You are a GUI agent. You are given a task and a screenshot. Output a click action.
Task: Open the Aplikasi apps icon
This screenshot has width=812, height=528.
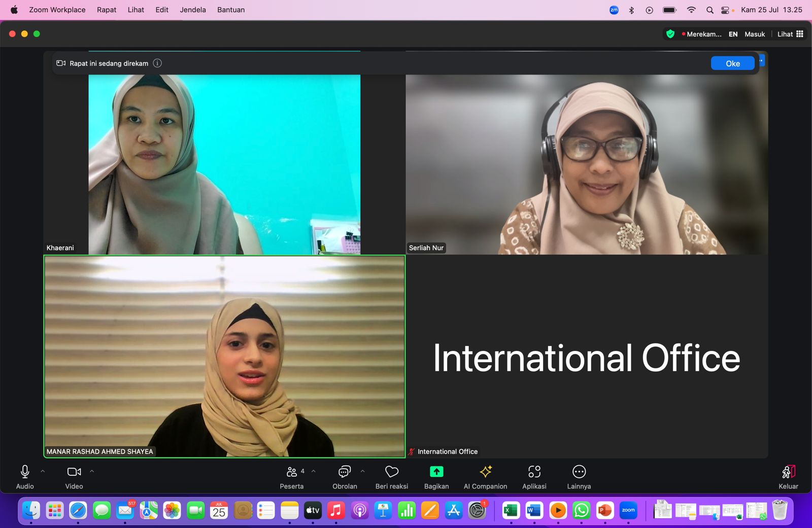(534, 472)
